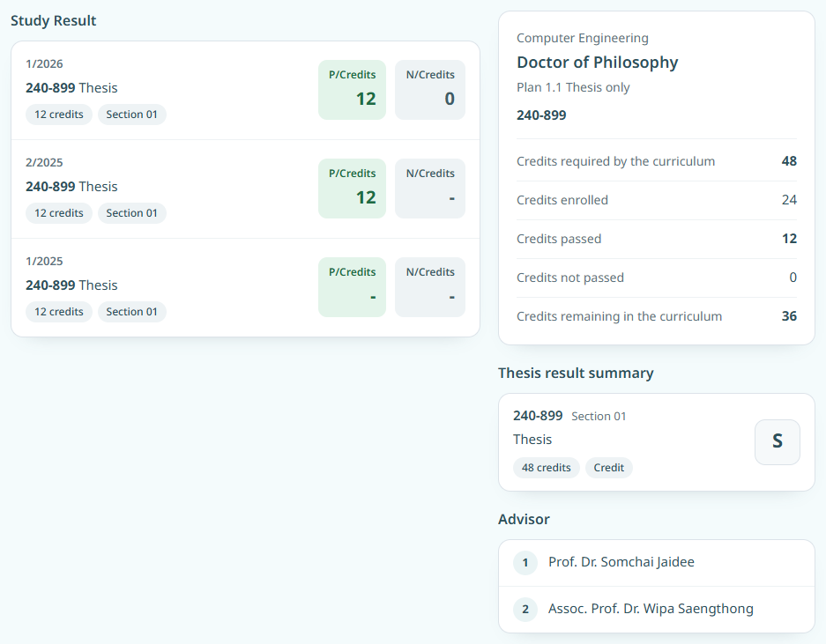Click the "Advisor" heading

pyautogui.click(x=524, y=519)
